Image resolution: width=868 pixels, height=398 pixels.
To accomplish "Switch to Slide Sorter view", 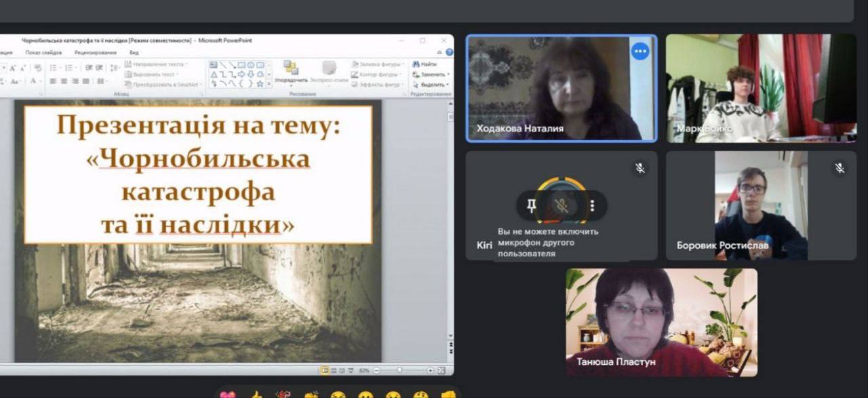I will (x=334, y=370).
